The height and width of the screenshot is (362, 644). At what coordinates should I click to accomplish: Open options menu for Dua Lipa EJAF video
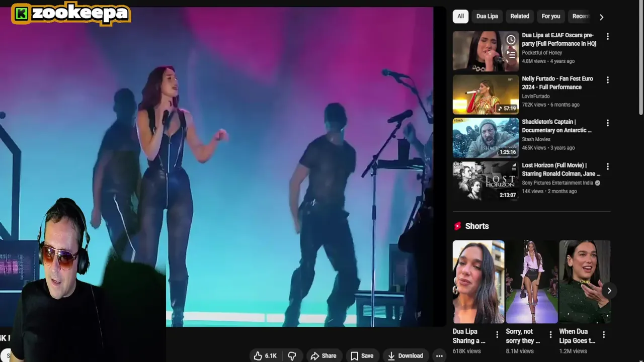click(x=607, y=36)
